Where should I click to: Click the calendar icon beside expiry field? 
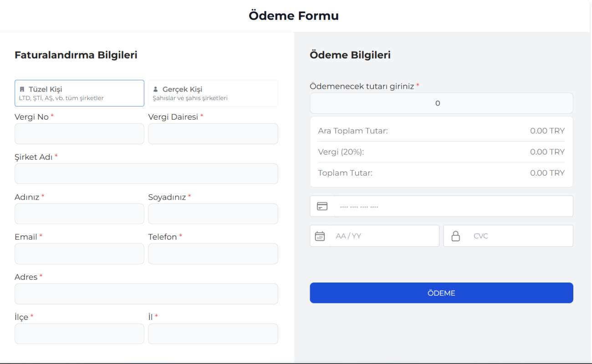pos(320,236)
